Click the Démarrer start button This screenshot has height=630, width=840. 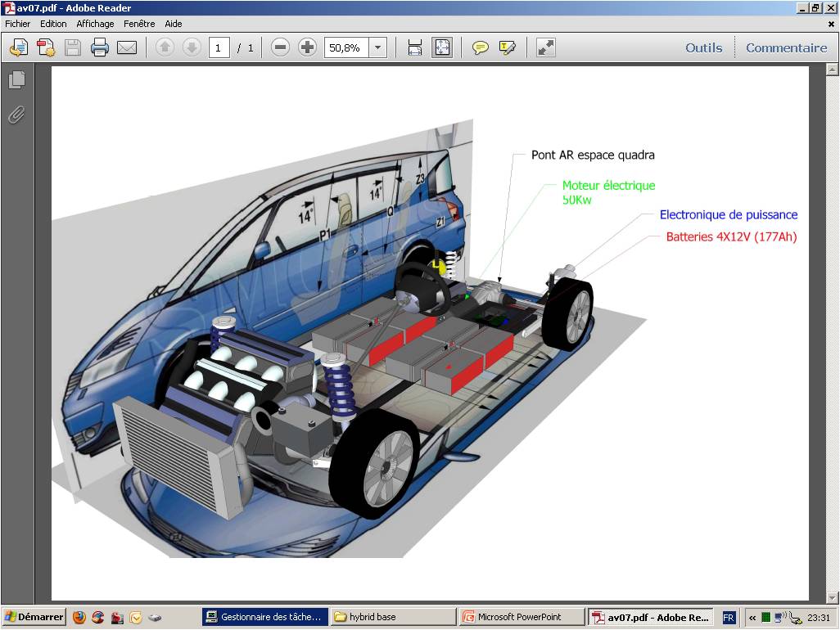coord(34,617)
